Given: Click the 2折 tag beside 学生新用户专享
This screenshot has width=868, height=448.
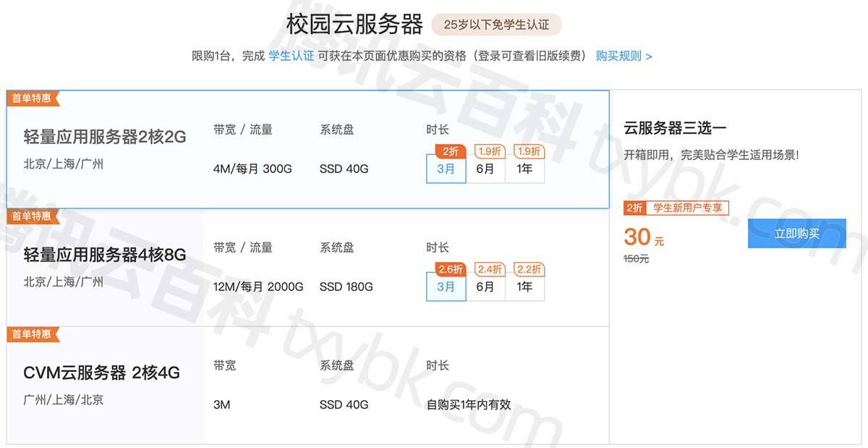Looking at the screenshot, I should click(x=634, y=208).
